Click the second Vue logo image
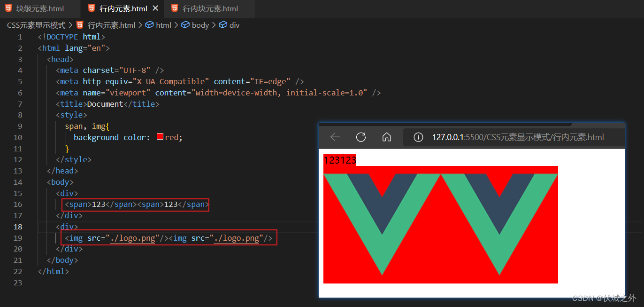Viewport: 644px width, 307px height. pyautogui.click(x=499, y=225)
